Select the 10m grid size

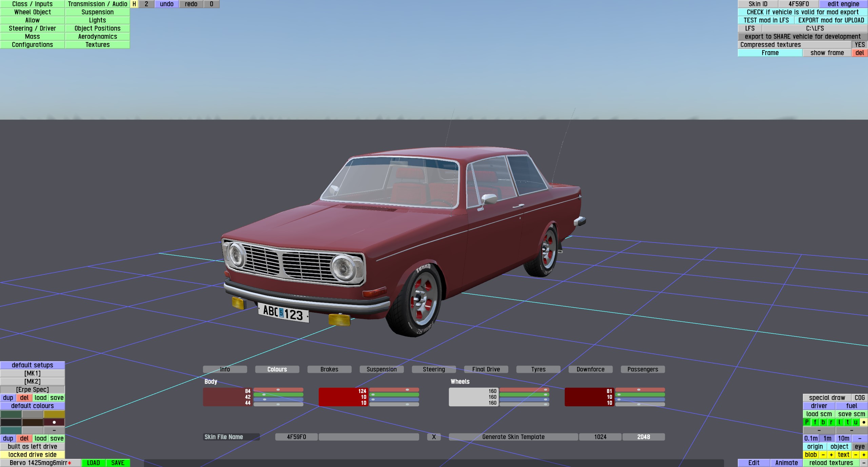point(843,439)
